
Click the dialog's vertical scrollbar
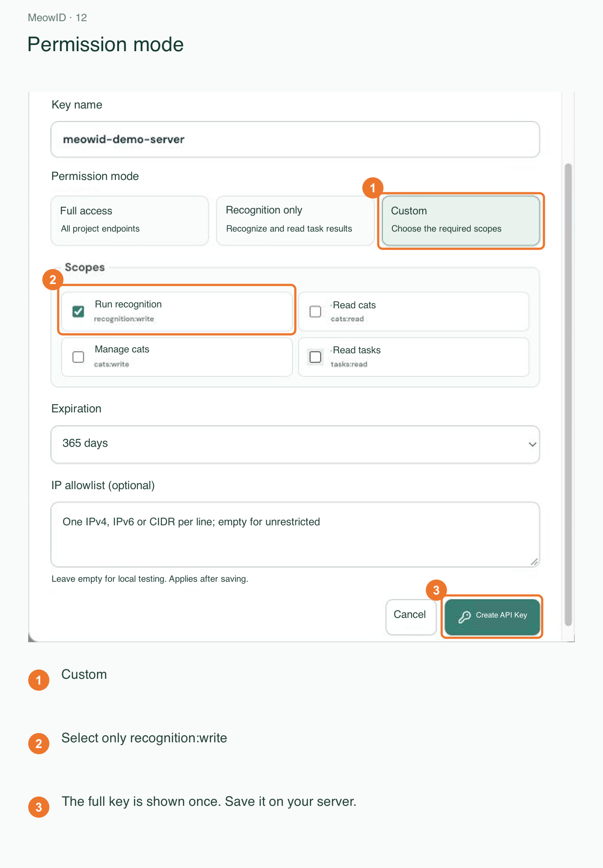click(x=568, y=394)
